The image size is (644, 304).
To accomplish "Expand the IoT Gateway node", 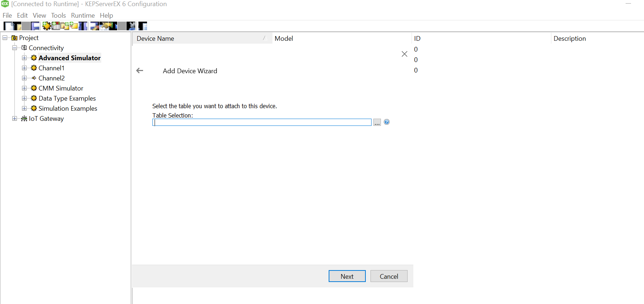I will pos(14,119).
